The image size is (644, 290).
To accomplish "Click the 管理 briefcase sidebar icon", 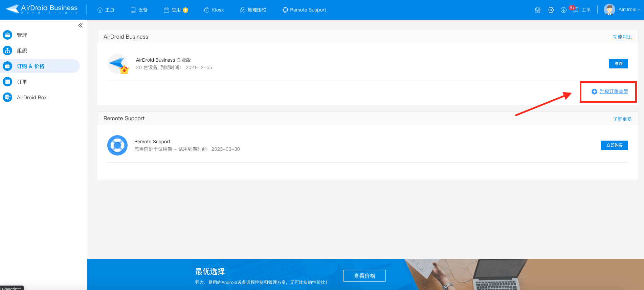I will pos(7,35).
